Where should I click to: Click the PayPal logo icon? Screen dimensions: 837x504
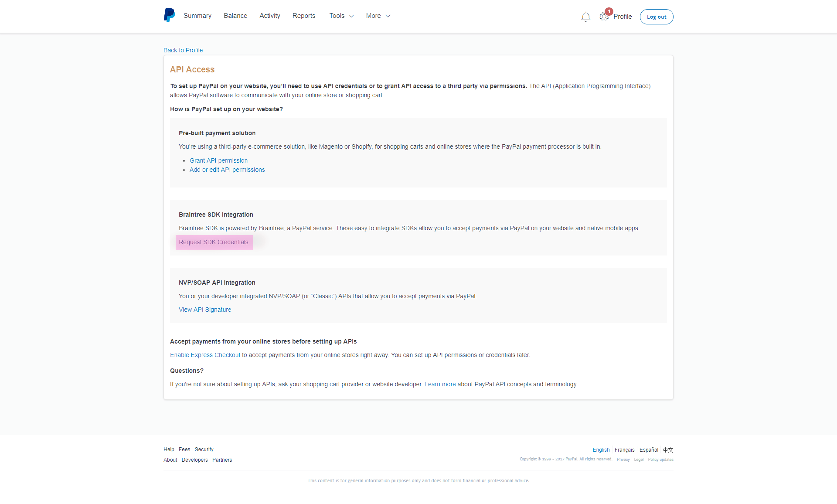tap(169, 15)
